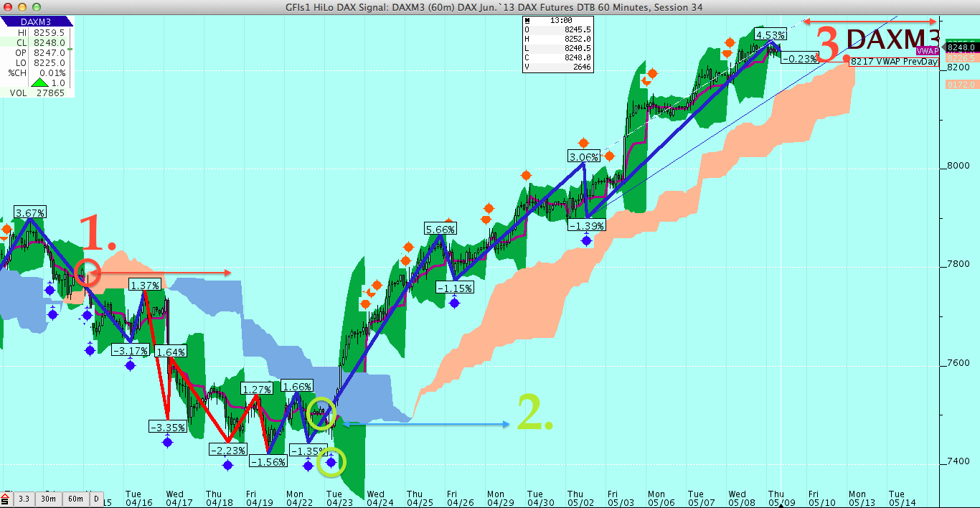Click the blue buy marker below -1.15% label

(454, 303)
